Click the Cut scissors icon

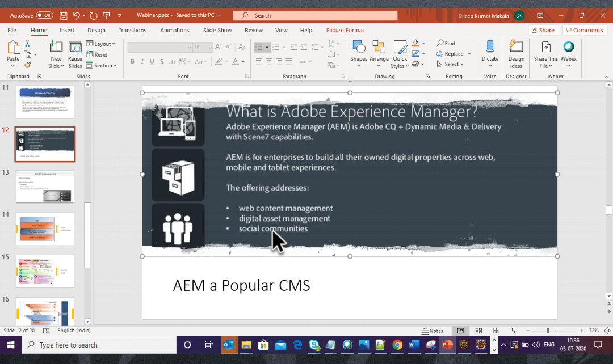pyautogui.click(x=27, y=44)
